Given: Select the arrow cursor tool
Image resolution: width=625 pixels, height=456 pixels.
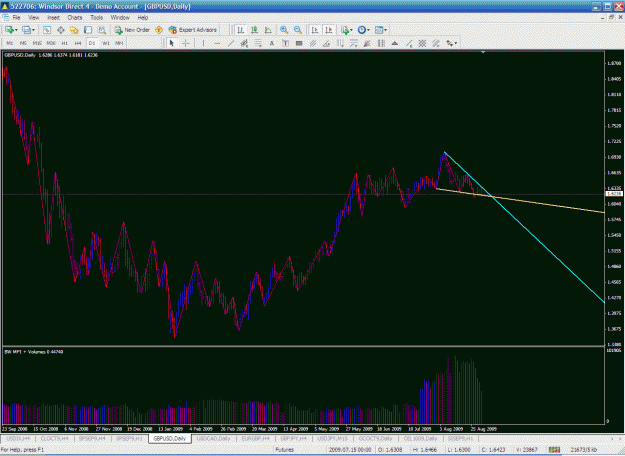Looking at the screenshot, I should (172, 43).
